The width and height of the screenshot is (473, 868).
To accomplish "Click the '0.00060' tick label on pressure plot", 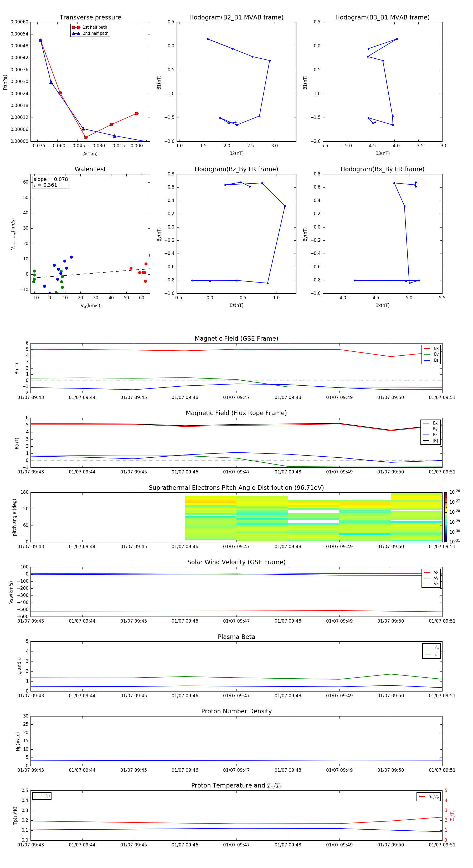I will (19, 22).
